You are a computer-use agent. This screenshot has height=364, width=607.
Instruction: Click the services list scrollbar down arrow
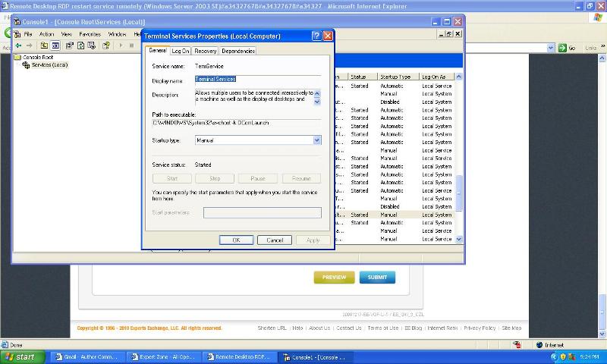[459, 240]
